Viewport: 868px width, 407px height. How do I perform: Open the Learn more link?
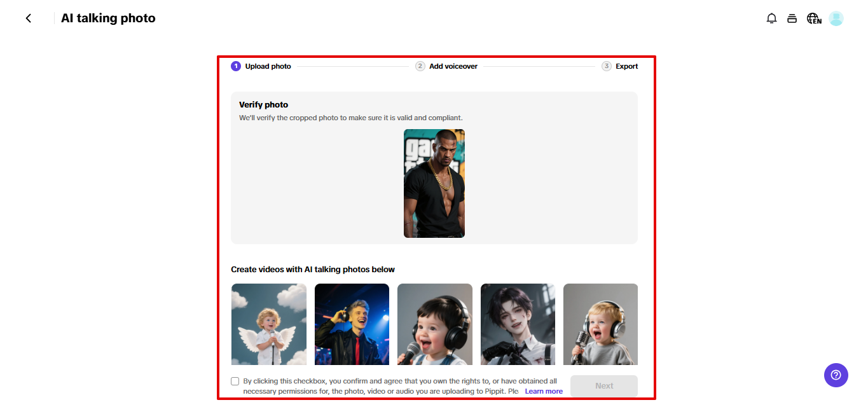click(544, 391)
